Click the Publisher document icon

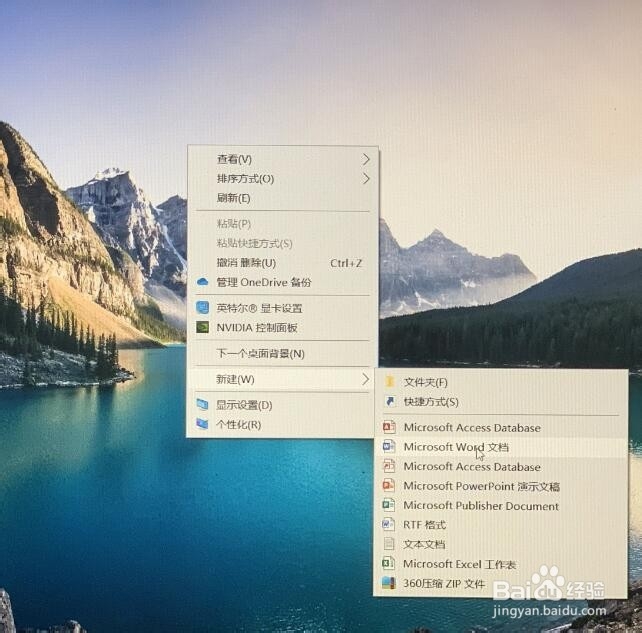click(389, 505)
